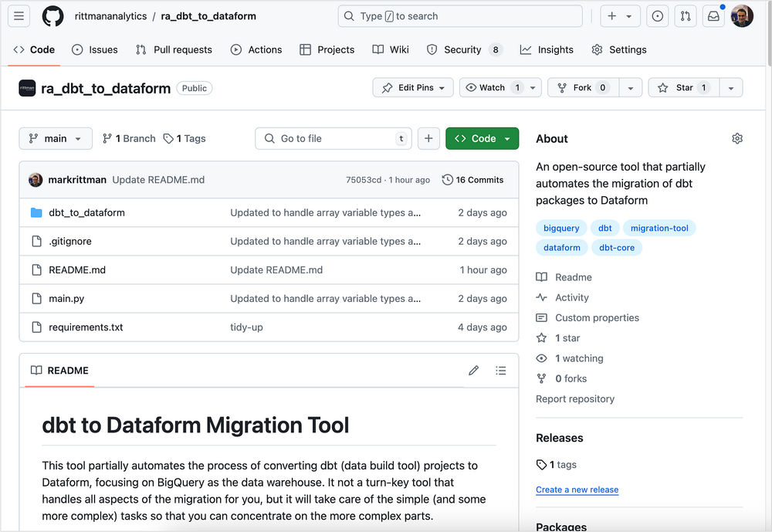Click the GitHub logo home icon
This screenshot has width=772, height=532.
coord(52,16)
